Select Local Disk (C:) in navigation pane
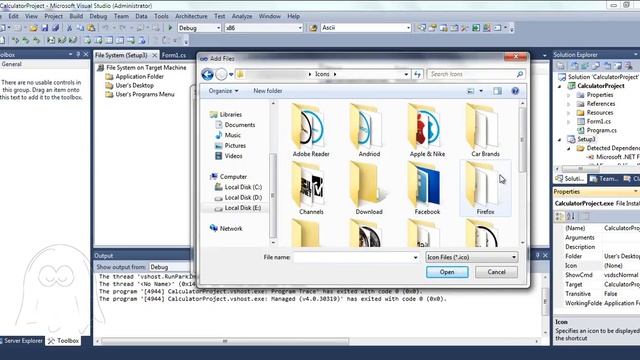640x360 pixels. pos(243,187)
